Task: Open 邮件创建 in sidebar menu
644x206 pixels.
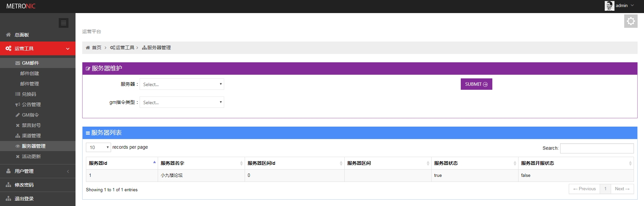Action: tap(30, 73)
